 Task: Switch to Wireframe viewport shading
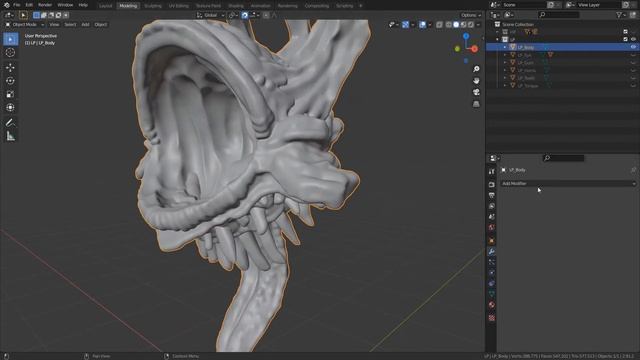click(x=449, y=25)
